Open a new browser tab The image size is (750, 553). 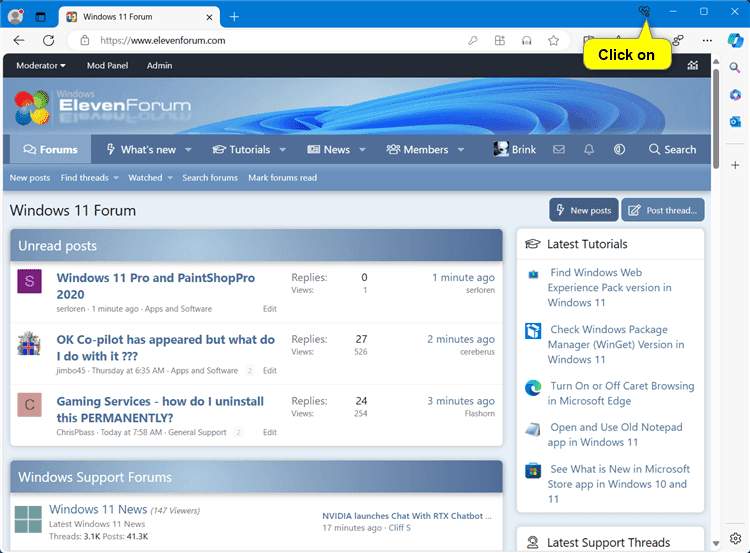point(234,17)
